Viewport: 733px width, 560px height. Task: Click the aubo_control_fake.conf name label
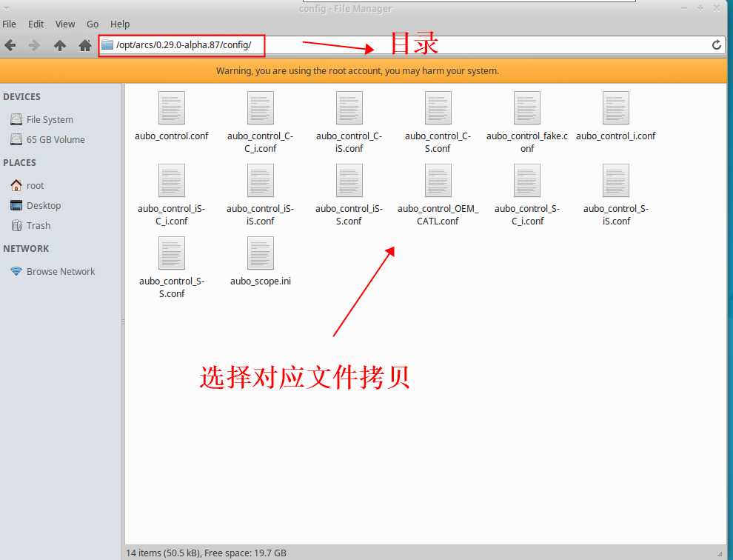click(x=527, y=142)
